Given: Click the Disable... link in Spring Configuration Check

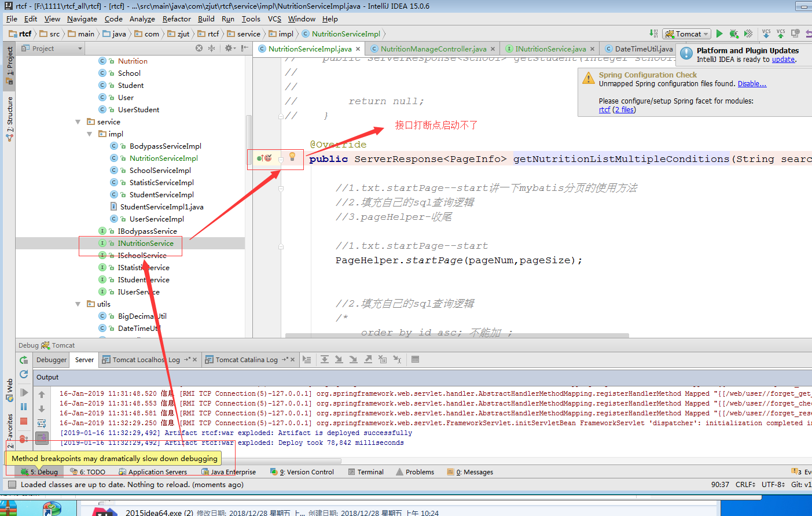Looking at the screenshot, I should click(x=752, y=84).
